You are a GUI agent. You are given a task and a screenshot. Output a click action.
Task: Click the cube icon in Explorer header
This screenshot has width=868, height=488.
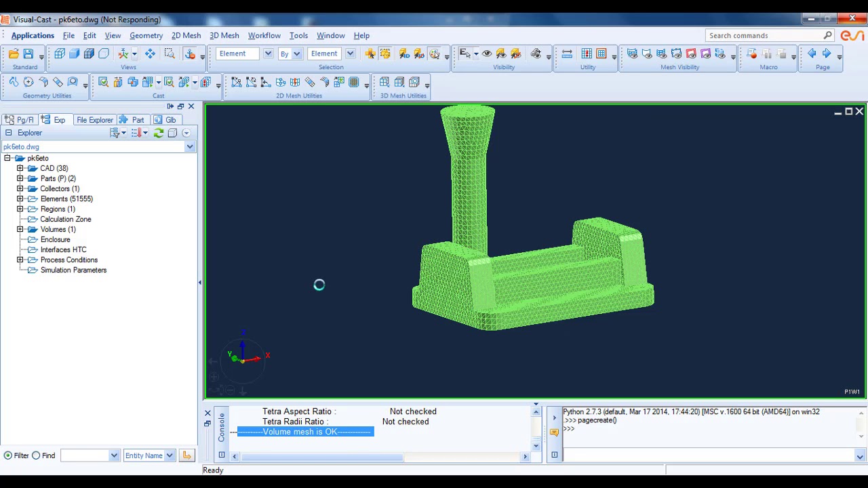pyautogui.click(x=172, y=133)
